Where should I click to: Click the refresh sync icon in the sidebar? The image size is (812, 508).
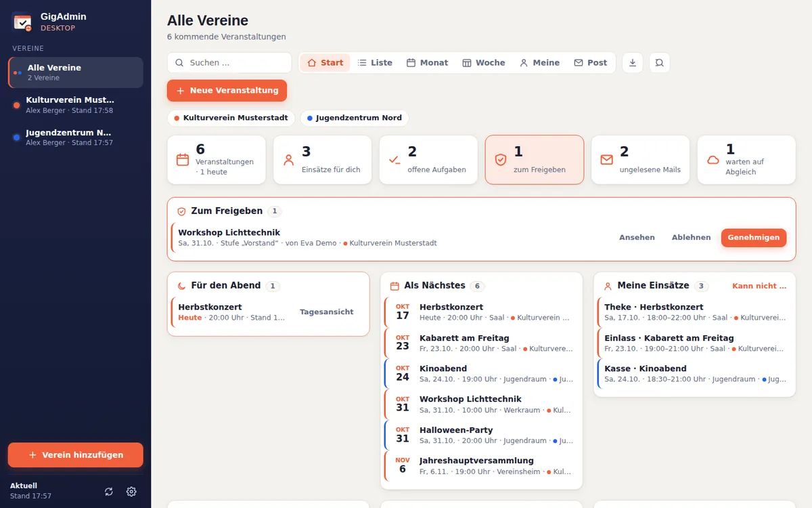tap(109, 492)
